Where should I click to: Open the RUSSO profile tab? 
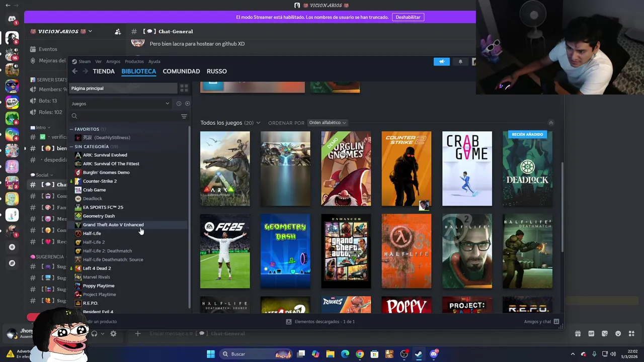[217, 71]
